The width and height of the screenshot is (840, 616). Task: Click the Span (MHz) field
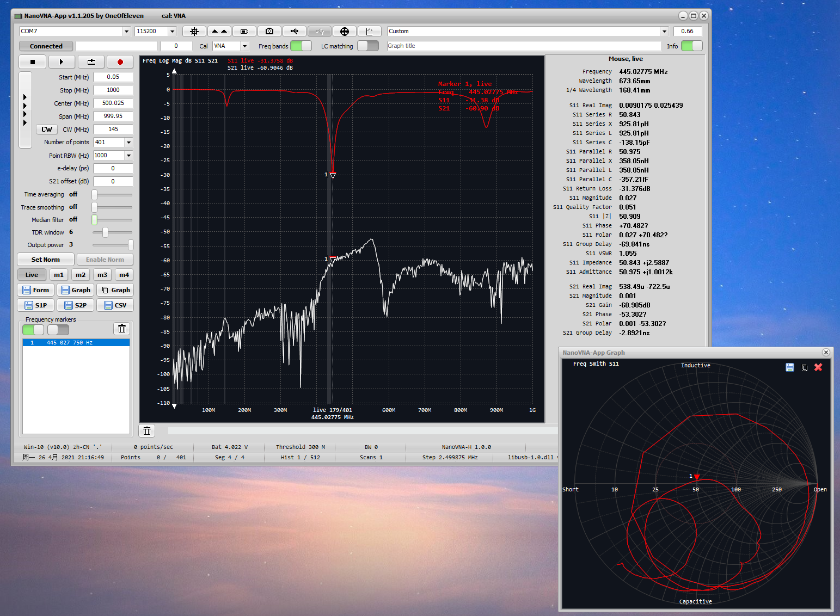pyautogui.click(x=113, y=116)
